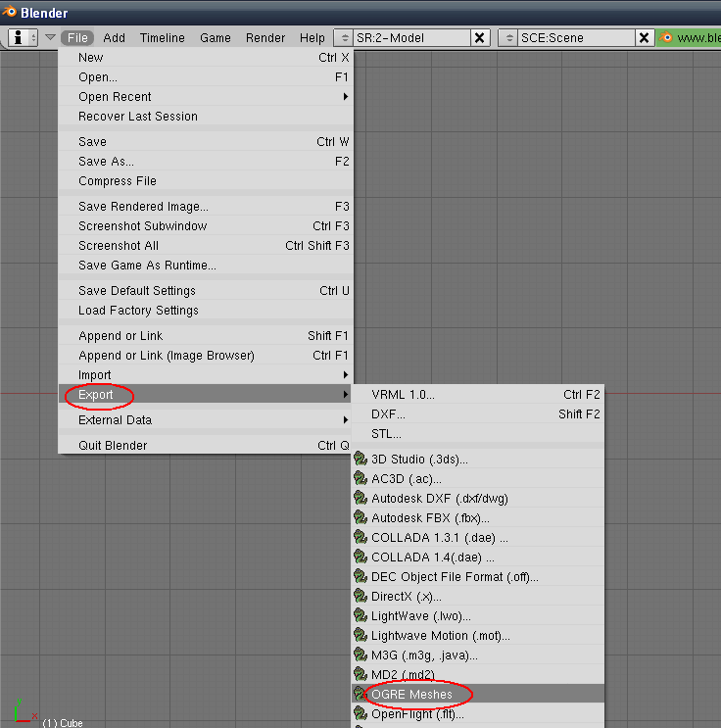
Task: Click the COLLADA 1.4(.dae) script icon
Action: click(360, 557)
